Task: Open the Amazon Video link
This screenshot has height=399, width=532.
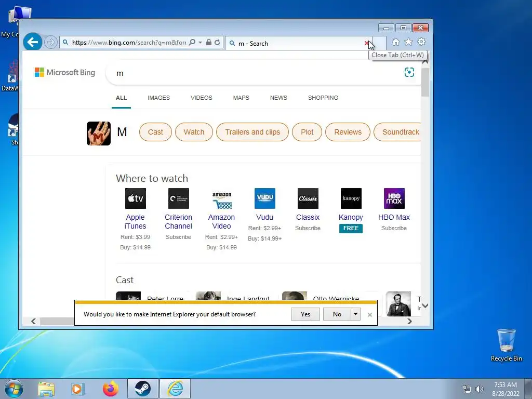Action: click(x=221, y=221)
